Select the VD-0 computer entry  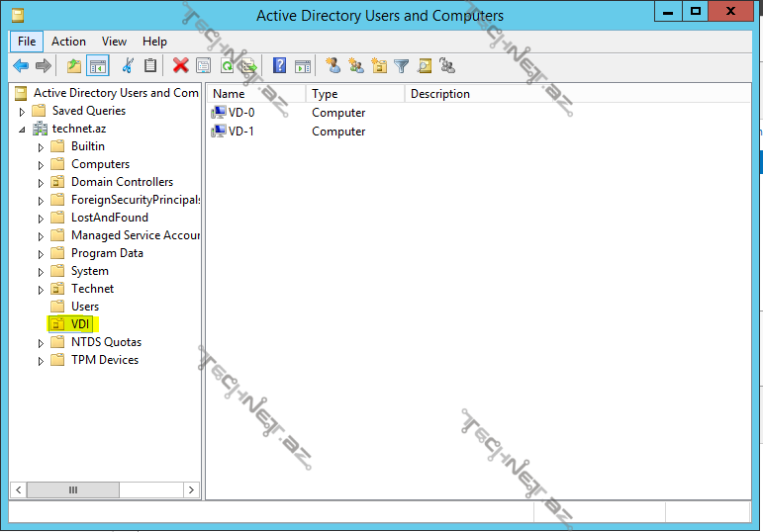point(241,113)
